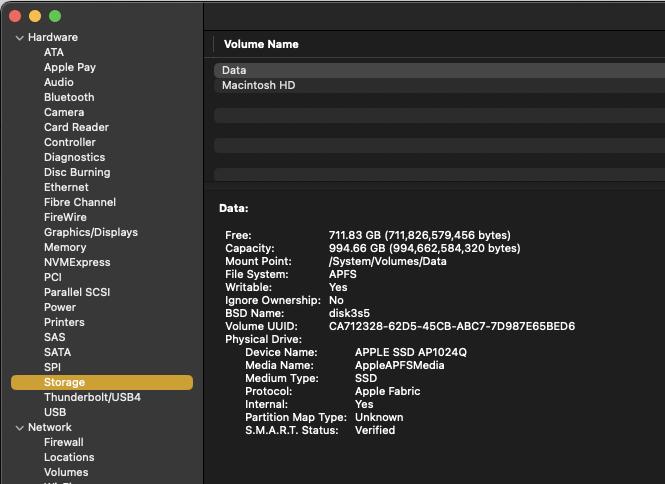Open the Ethernet entry
This screenshot has width=665, height=484.
click(x=66, y=187)
